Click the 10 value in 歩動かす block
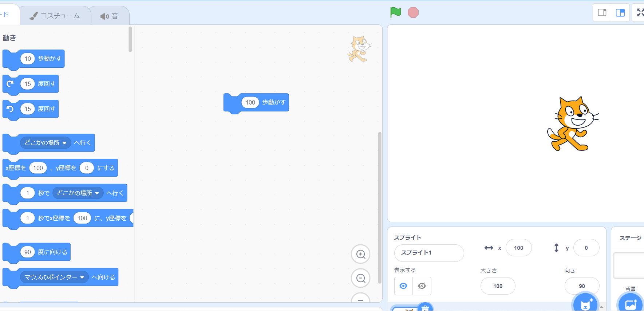This screenshot has height=311, width=644. 28,59
